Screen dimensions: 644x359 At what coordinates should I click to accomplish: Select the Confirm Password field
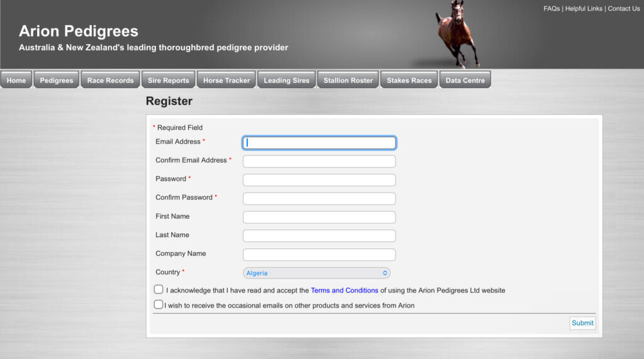(319, 199)
